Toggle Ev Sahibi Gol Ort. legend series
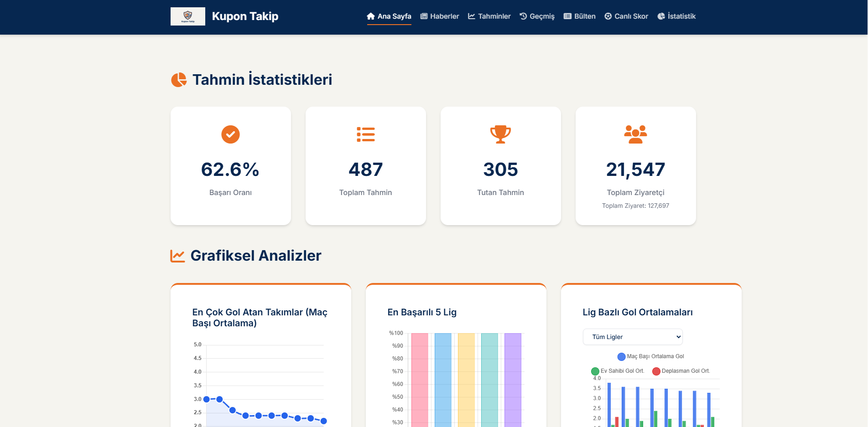868x427 pixels. tap(618, 371)
